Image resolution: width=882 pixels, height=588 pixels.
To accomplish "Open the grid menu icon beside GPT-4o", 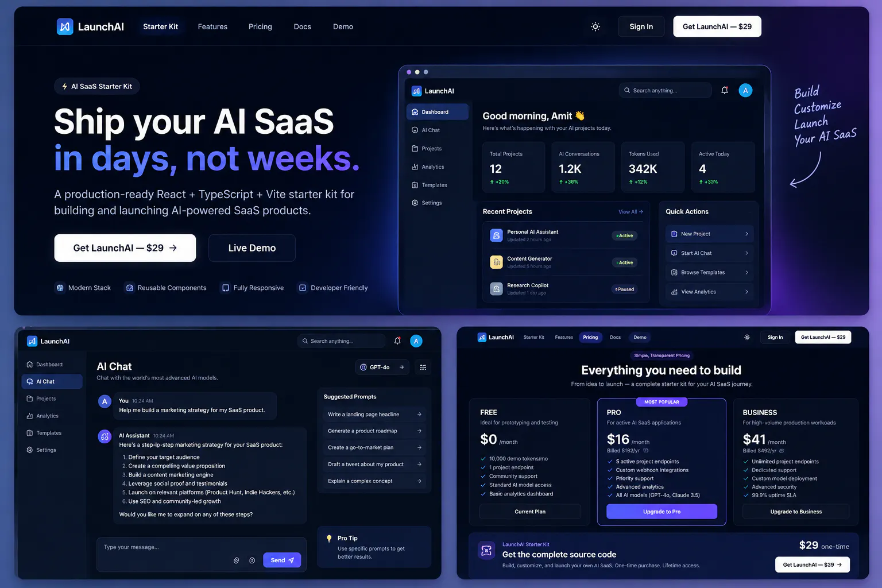I will click(x=423, y=367).
